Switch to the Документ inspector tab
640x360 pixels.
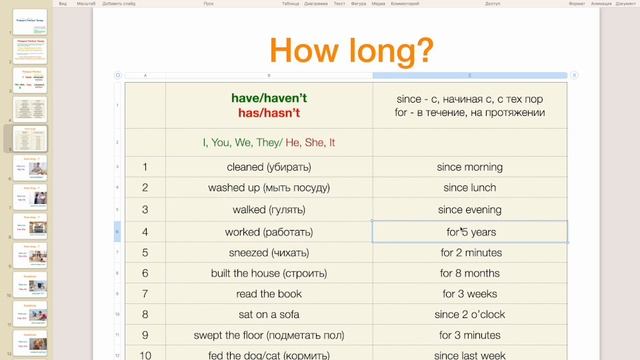pos(625,3)
